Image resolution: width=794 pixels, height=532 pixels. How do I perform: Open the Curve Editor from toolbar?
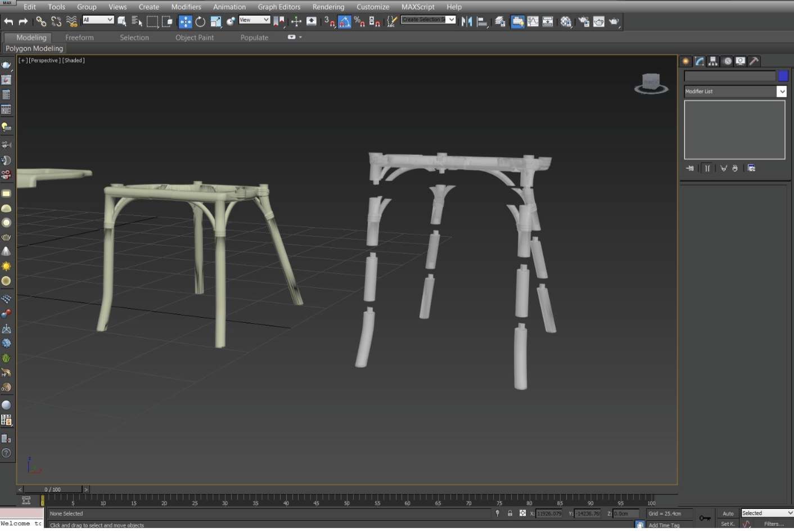533,22
